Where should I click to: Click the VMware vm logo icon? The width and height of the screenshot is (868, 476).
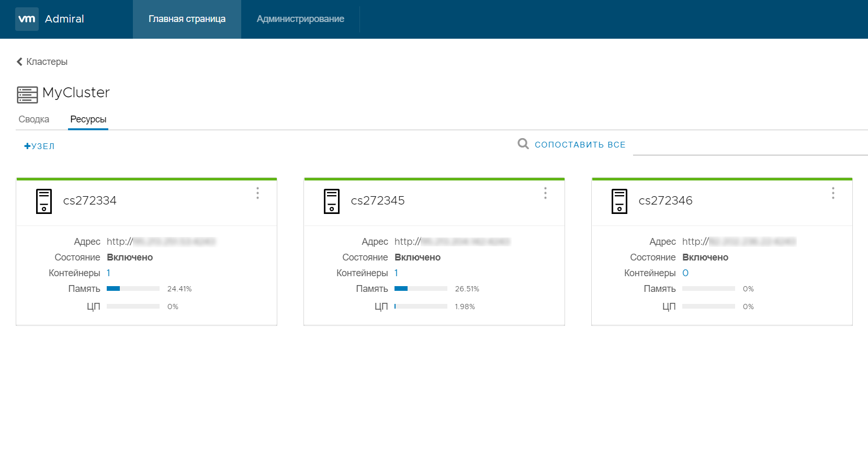[x=27, y=19]
